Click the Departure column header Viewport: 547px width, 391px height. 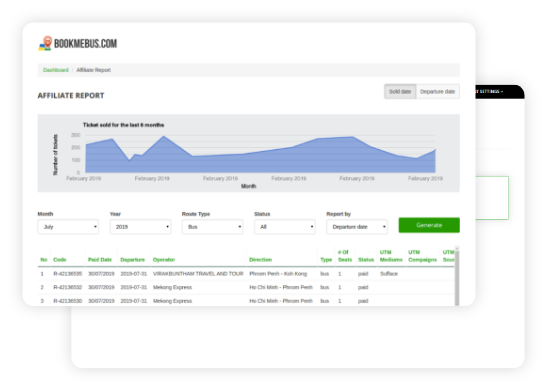(133, 260)
